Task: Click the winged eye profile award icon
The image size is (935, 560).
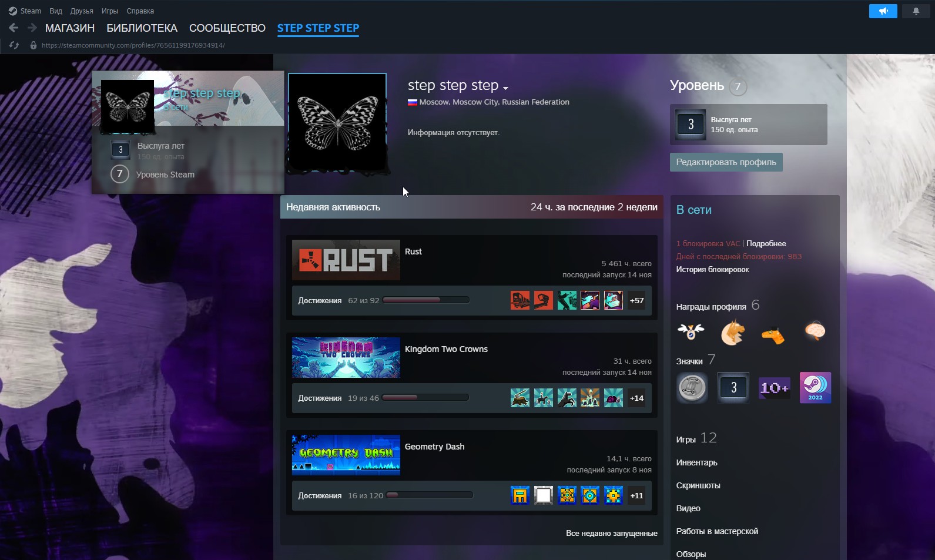Action: click(x=691, y=333)
